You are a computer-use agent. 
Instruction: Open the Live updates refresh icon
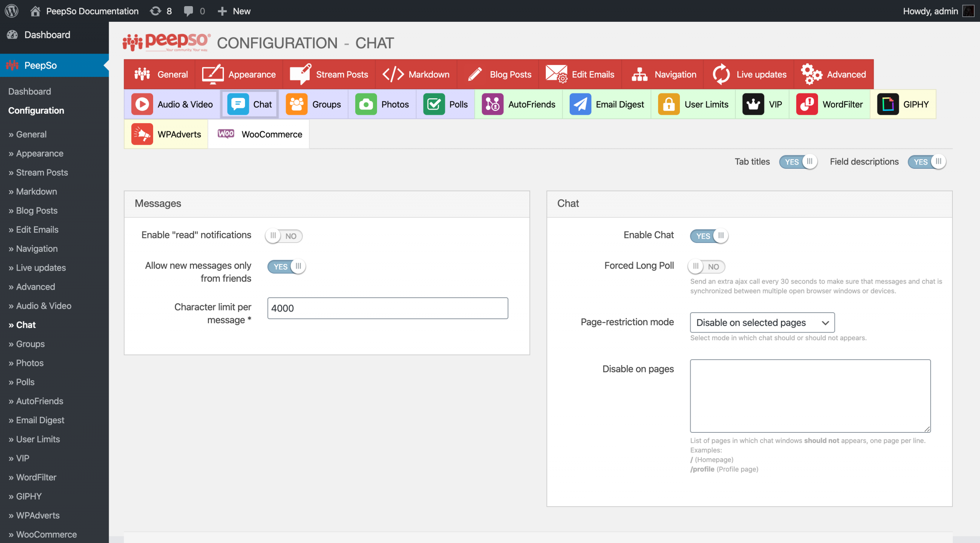coord(721,74)
